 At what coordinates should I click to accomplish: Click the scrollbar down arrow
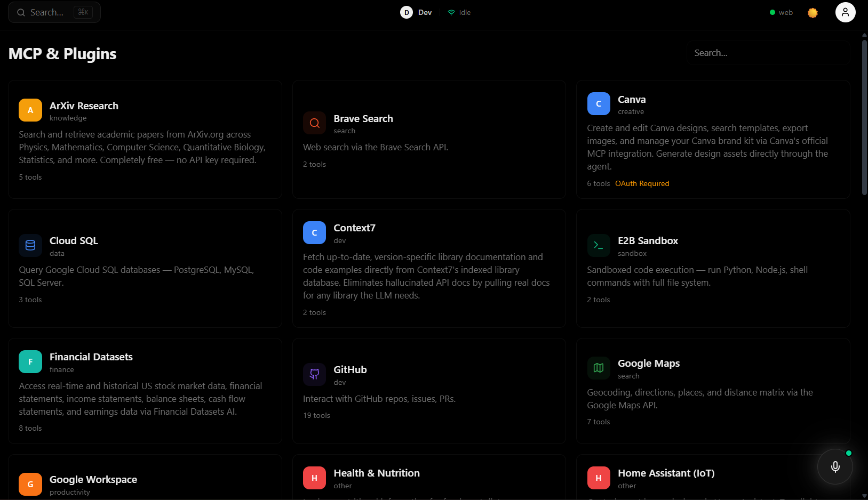coord(864,496)
